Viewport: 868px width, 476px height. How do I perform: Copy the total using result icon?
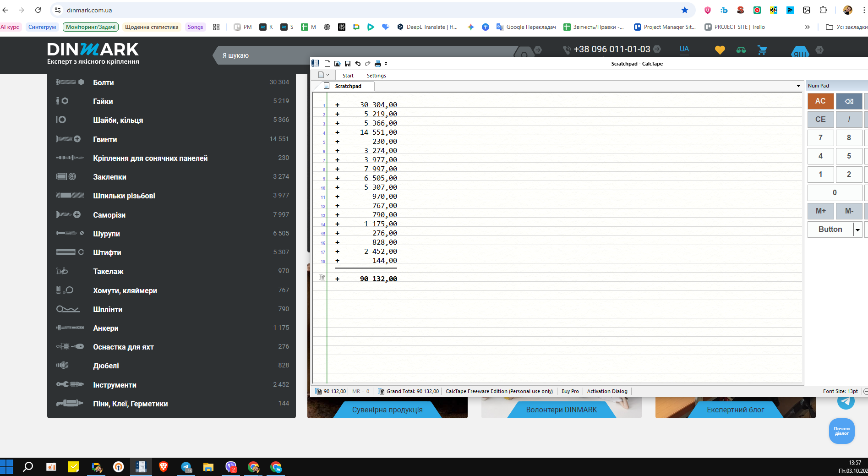[x=322, y=277]
